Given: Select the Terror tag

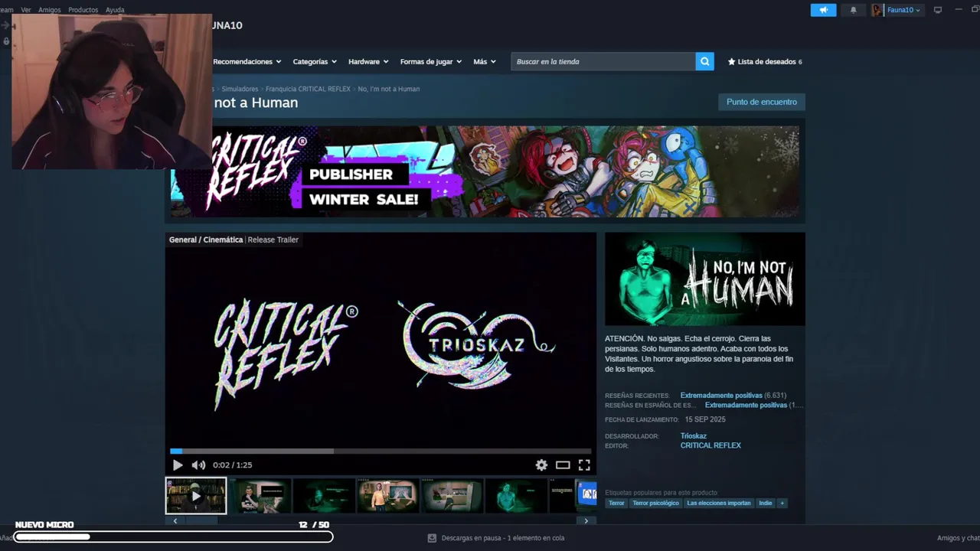Looking at the screenshot, I should pos(616,503).
